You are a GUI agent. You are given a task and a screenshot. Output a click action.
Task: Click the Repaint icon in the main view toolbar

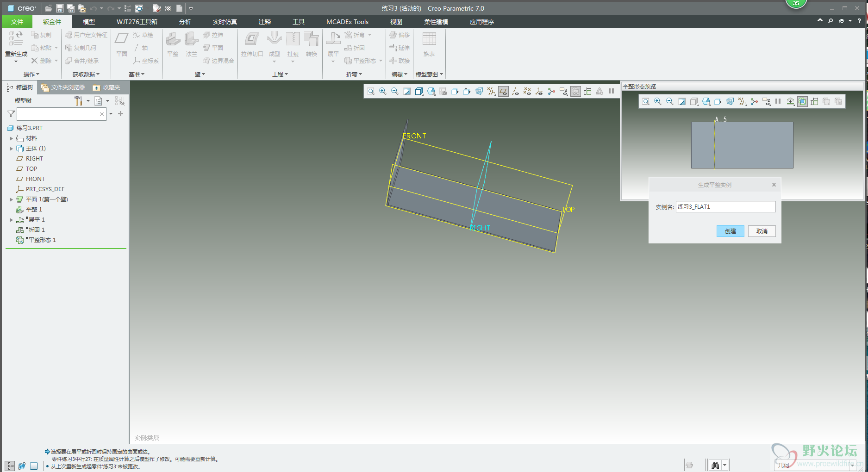click(x=407, y=92)
